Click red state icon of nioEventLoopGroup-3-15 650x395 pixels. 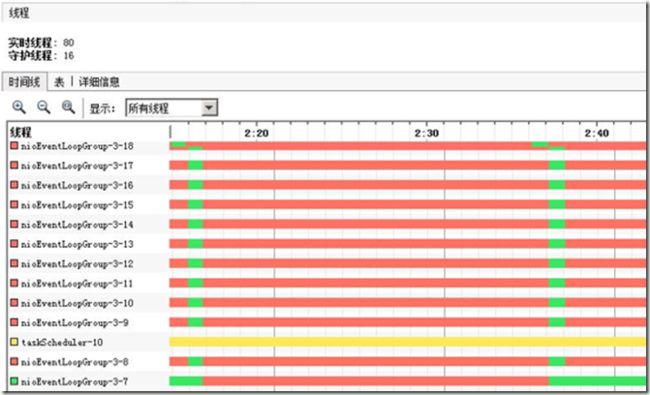point(14,204)
